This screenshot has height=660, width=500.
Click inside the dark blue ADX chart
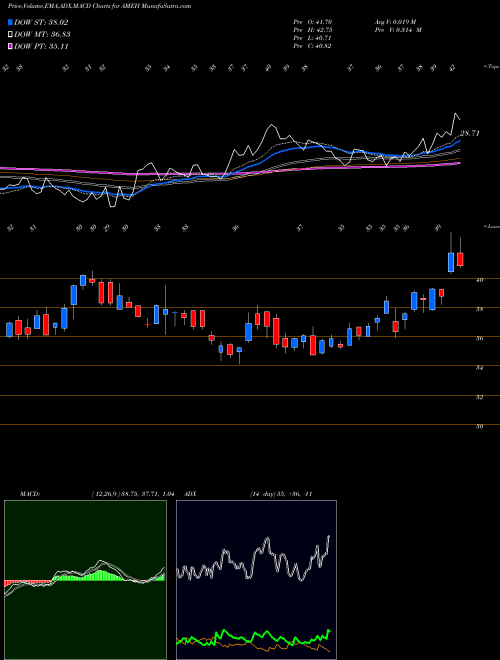[x=256, y=580]
